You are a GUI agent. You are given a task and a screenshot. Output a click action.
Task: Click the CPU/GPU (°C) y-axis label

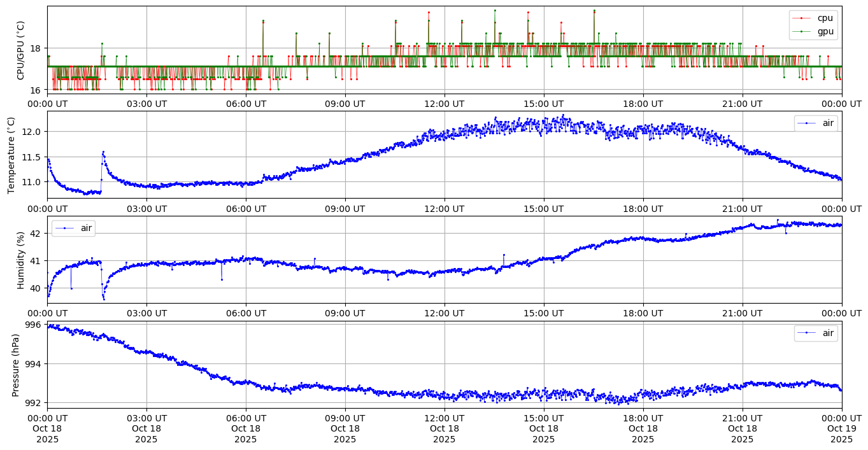pos(20,50)
